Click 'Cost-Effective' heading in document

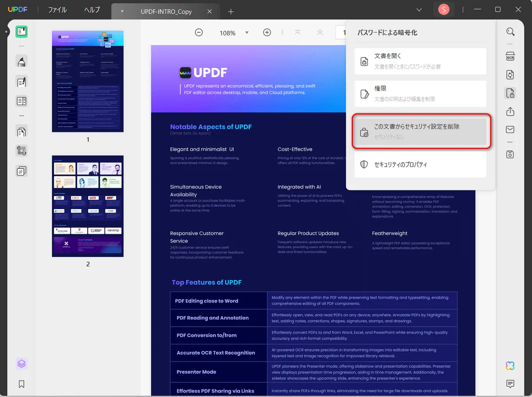coord(295,149)
